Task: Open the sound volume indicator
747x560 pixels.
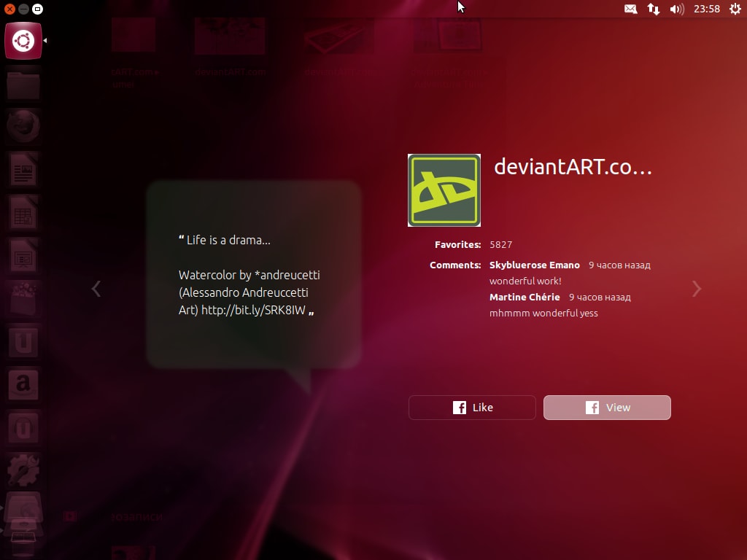Action: [x=676, y=9]
